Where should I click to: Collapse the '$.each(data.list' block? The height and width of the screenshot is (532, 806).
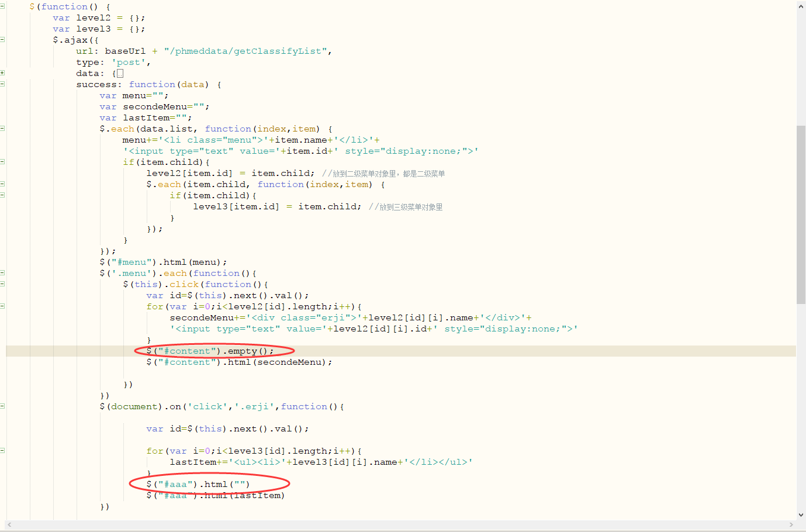[2, 129]
